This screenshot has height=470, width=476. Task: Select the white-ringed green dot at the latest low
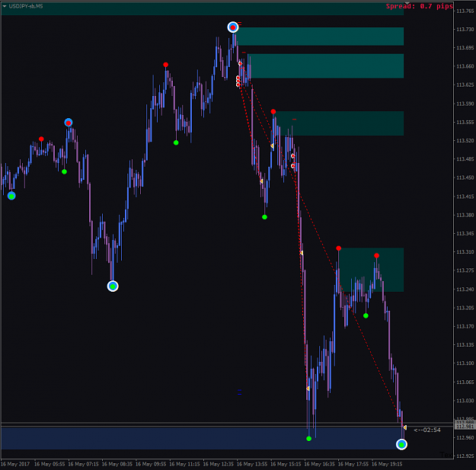point(401,445)
